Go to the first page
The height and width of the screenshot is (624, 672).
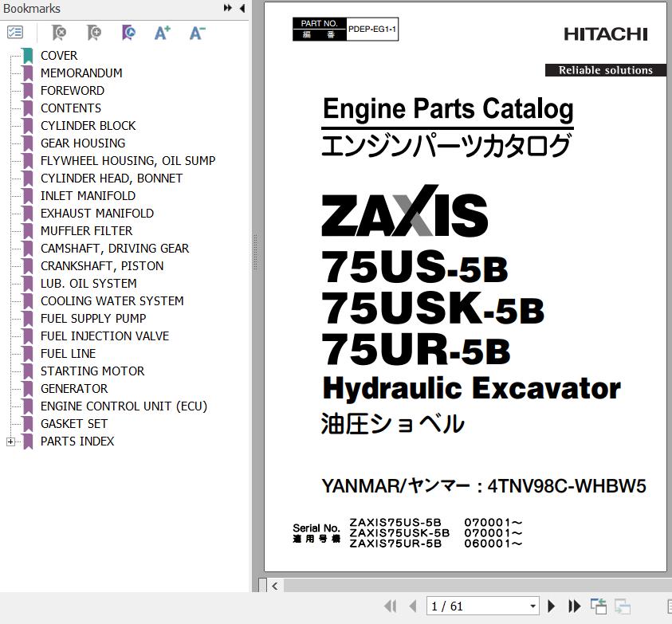coord(391,606)
